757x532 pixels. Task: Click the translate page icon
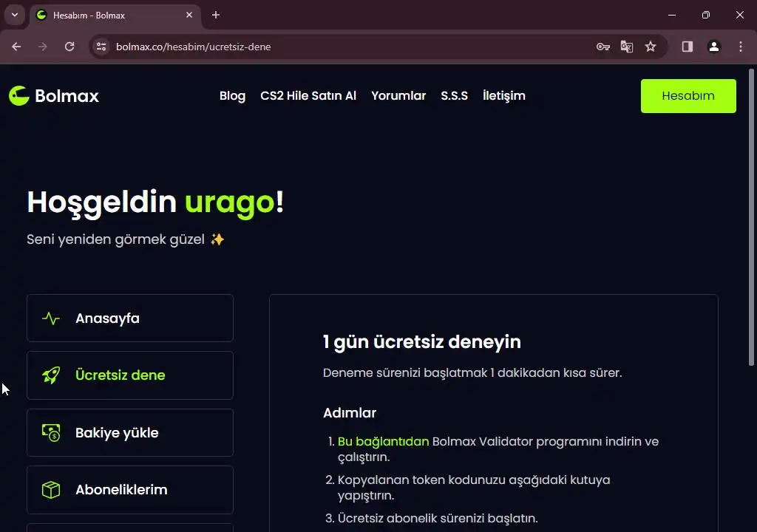pos(627,47)
